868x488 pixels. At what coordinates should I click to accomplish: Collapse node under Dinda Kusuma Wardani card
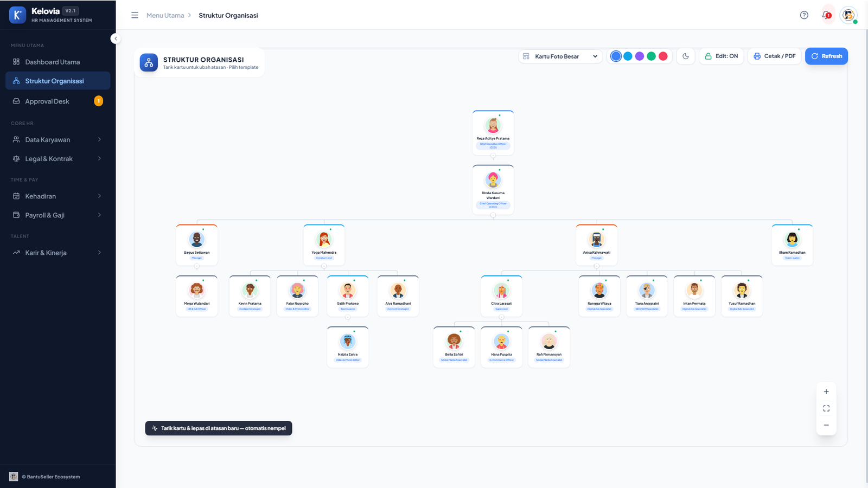(x=493, y=215)
